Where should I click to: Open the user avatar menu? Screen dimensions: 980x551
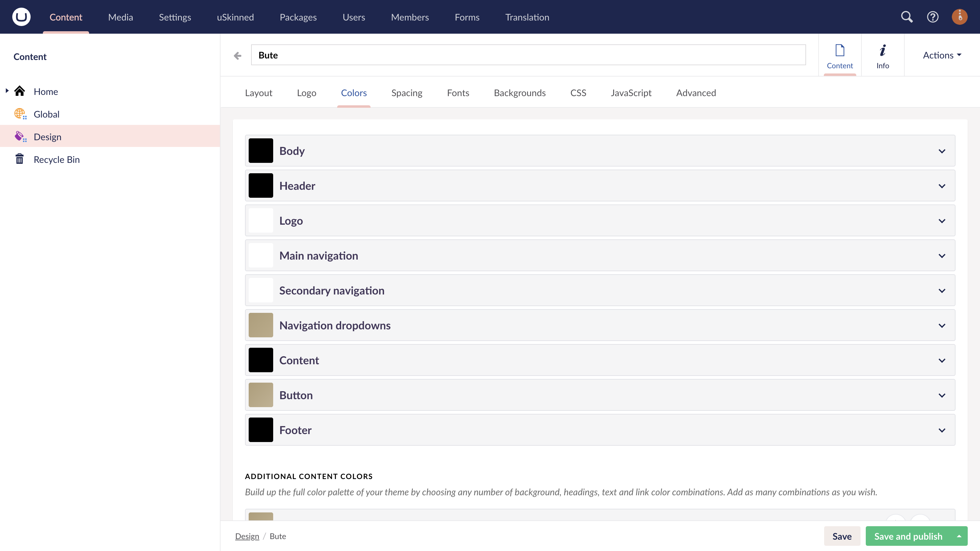point(959,17)
